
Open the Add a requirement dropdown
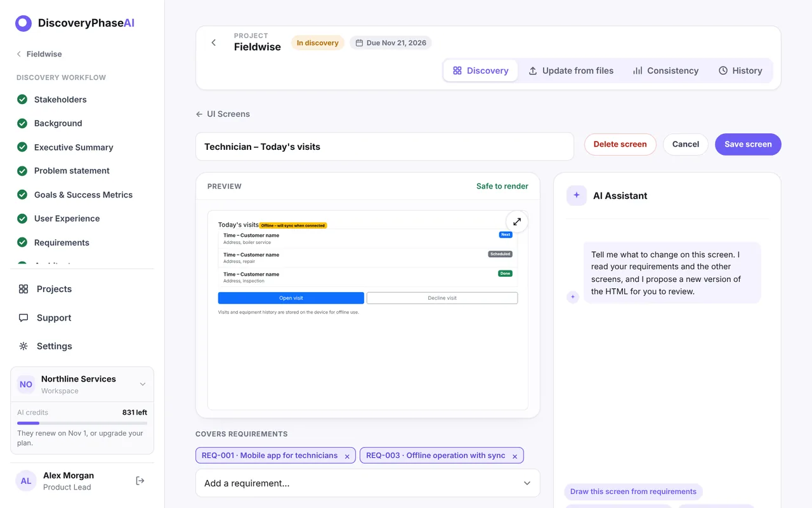coord(368,483)
